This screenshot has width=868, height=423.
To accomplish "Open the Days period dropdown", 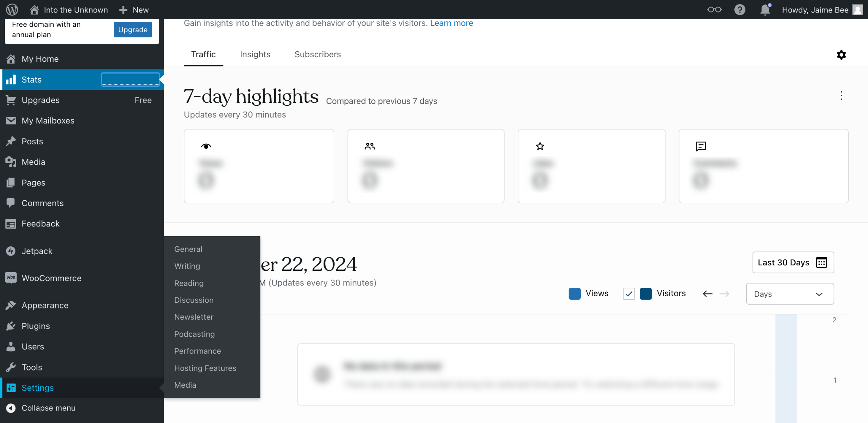I will click(790, 294).
